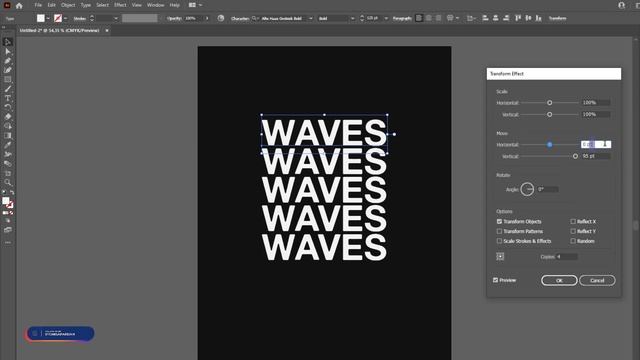
Task: Open the font family dropdown
Action: (x=311, y=18)
